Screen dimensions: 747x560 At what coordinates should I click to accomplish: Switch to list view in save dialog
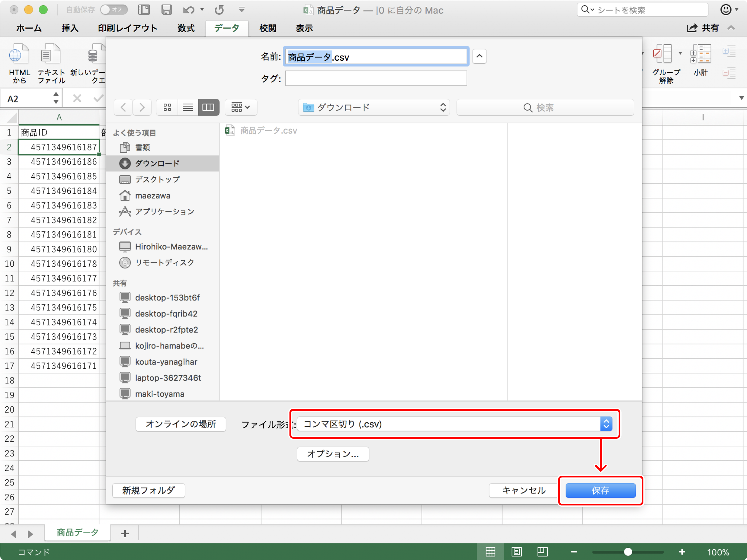(x=188, y=107)
